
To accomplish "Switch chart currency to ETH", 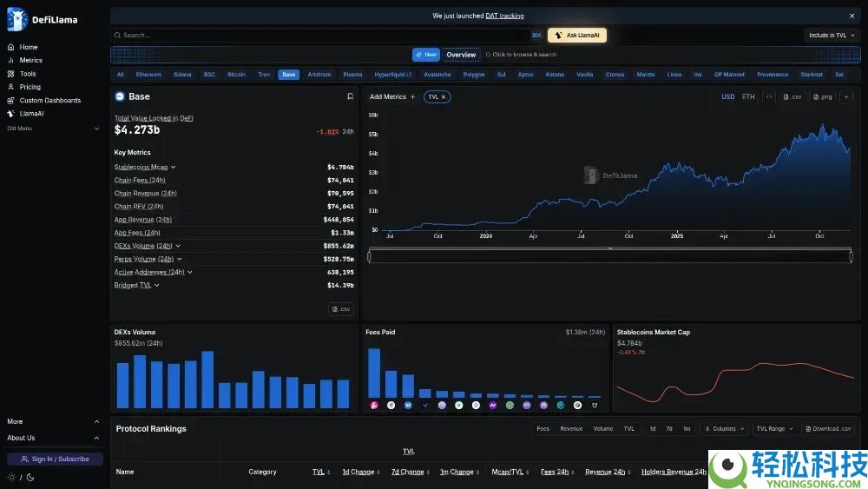I will 748,97.
